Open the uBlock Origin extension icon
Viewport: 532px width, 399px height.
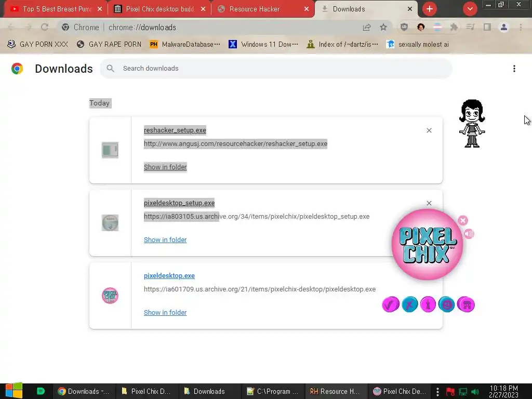[x=404, y=27]
